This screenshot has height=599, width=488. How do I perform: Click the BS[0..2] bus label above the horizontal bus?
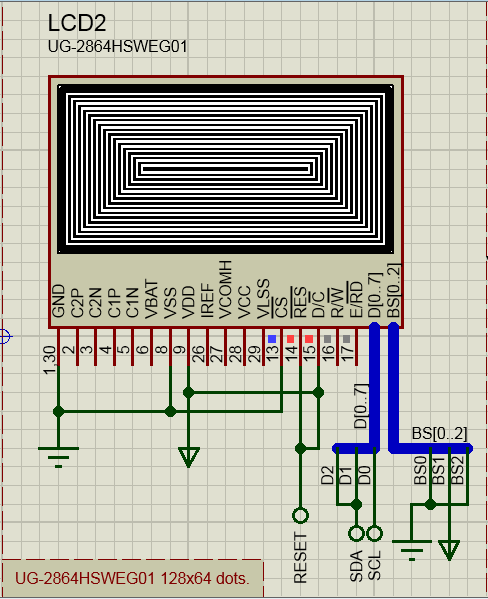point(439,434)
